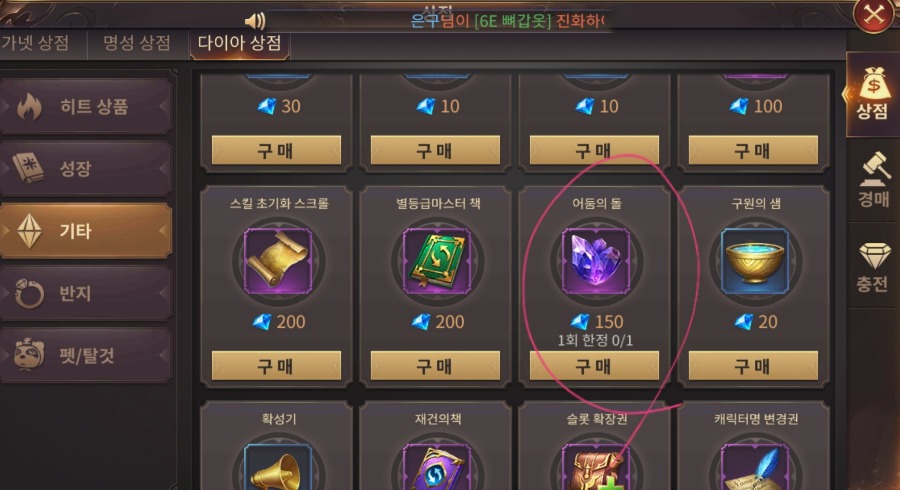Screen dimensions: 900x490
Task: Select the 히트 상품 category
Action: 86,106
